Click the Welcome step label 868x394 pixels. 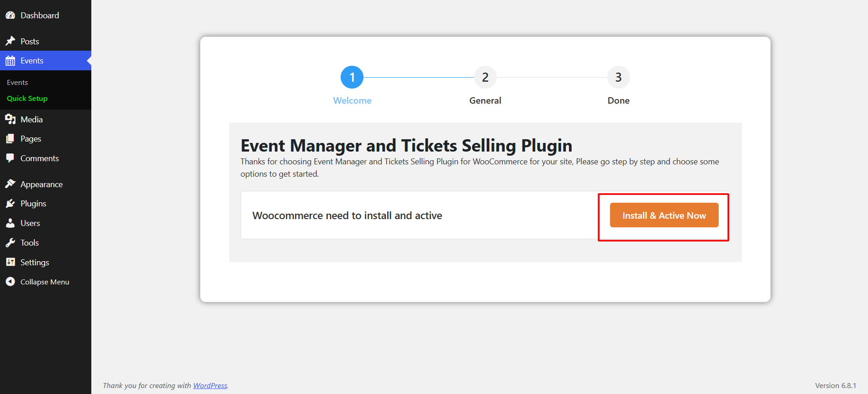pos(352,100)
